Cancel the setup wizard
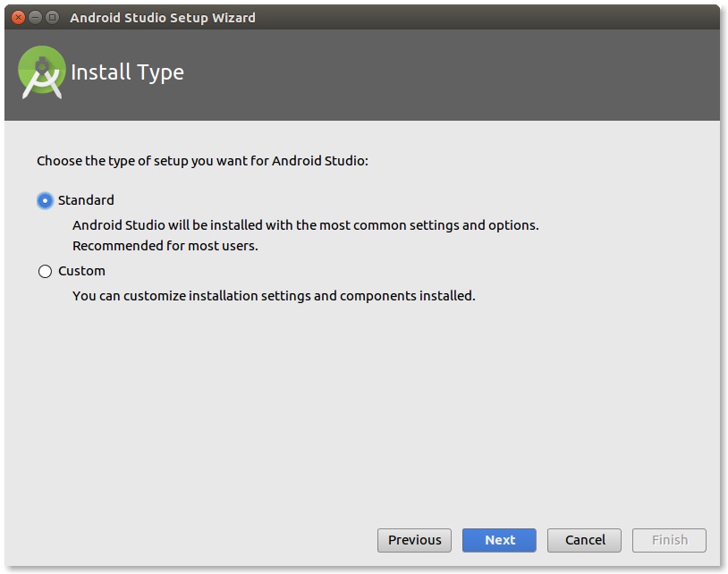This screenshot has width=728, height=574. [x=584, y=540]
